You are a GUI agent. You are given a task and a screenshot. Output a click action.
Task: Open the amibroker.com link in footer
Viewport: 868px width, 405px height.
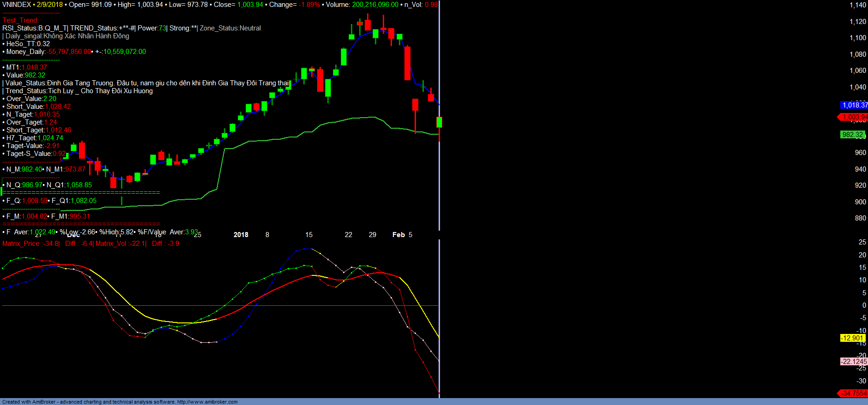207,402
